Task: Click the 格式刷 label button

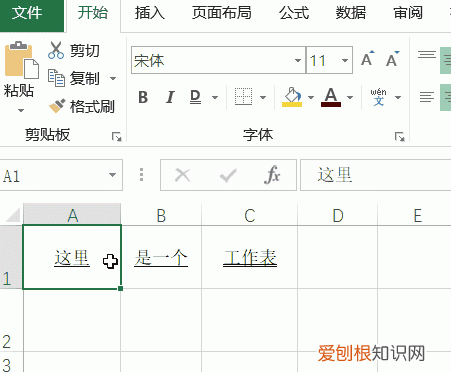Action: click(x=92, y=107)
